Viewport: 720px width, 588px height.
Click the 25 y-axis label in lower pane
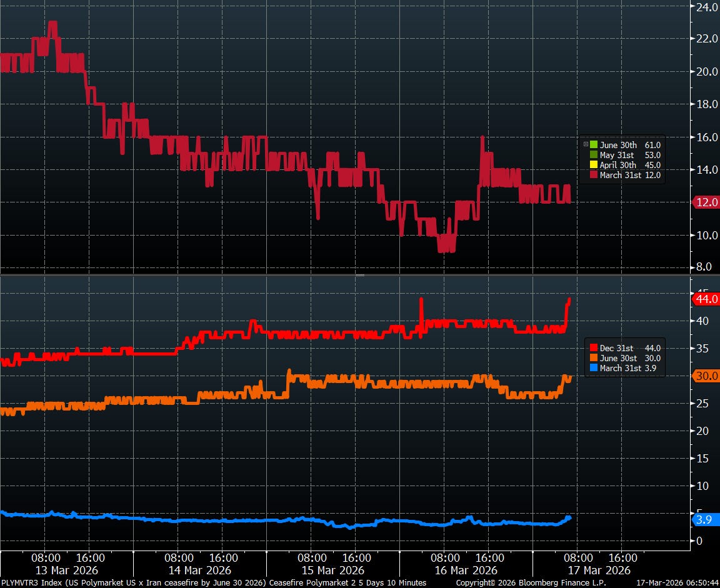click(x=702, y=403)
